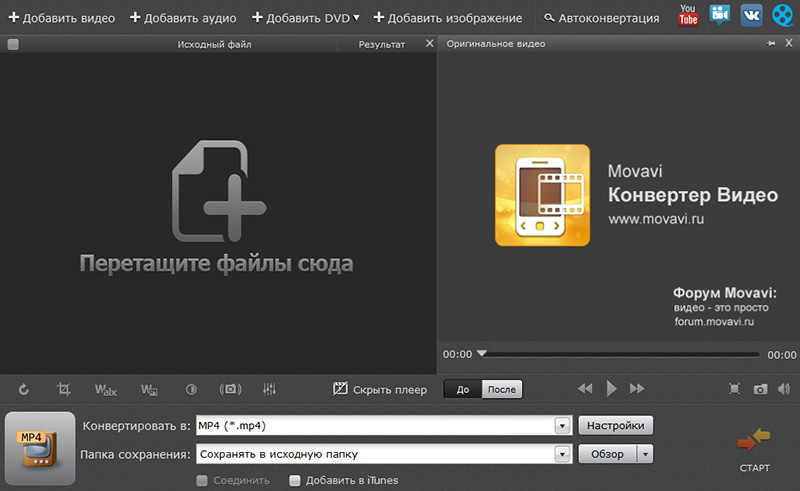This screenshot has width=800, height=491.
Task: Close the file list panel with X
Action: [x=430, y=44]
